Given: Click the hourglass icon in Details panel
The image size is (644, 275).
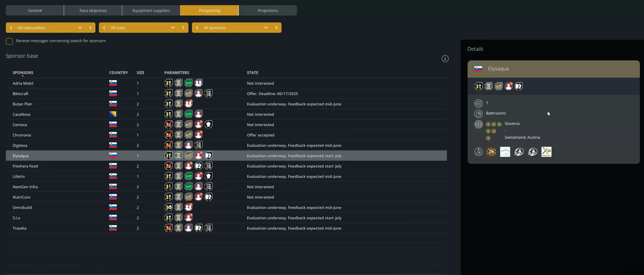Looking at the screenshot, I should click(489, 86).
